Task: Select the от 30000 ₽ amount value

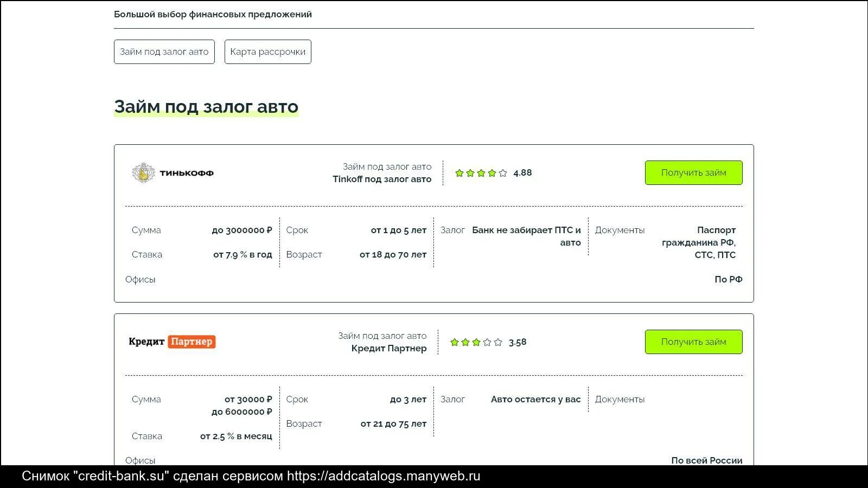Action: (x=248, y=399)
